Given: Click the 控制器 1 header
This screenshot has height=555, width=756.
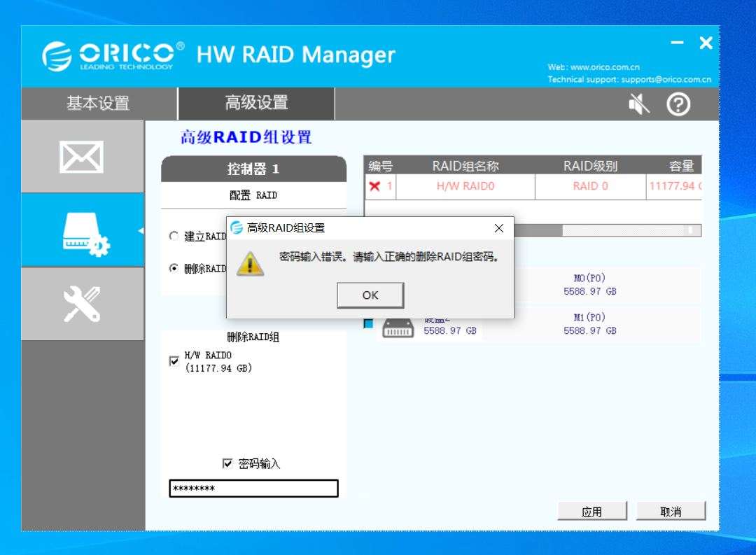Looking at the screenshot, I should point(253,169).
